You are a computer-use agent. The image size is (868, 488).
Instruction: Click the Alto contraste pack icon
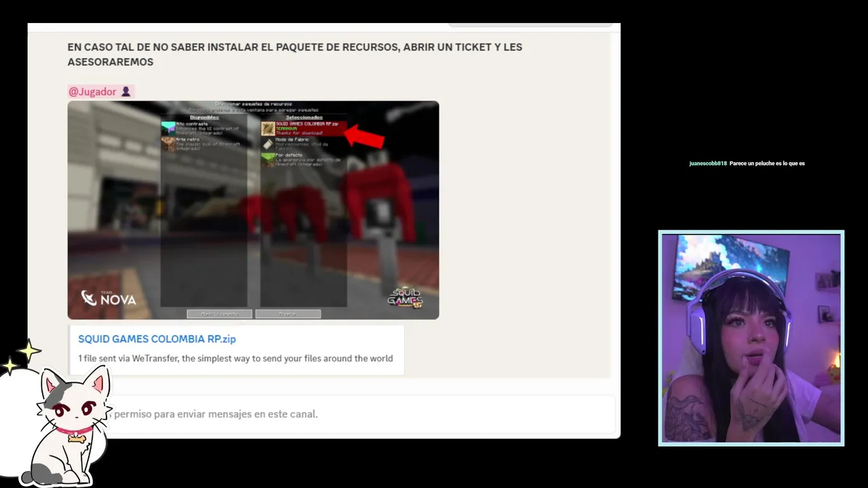tap(168, 128)
